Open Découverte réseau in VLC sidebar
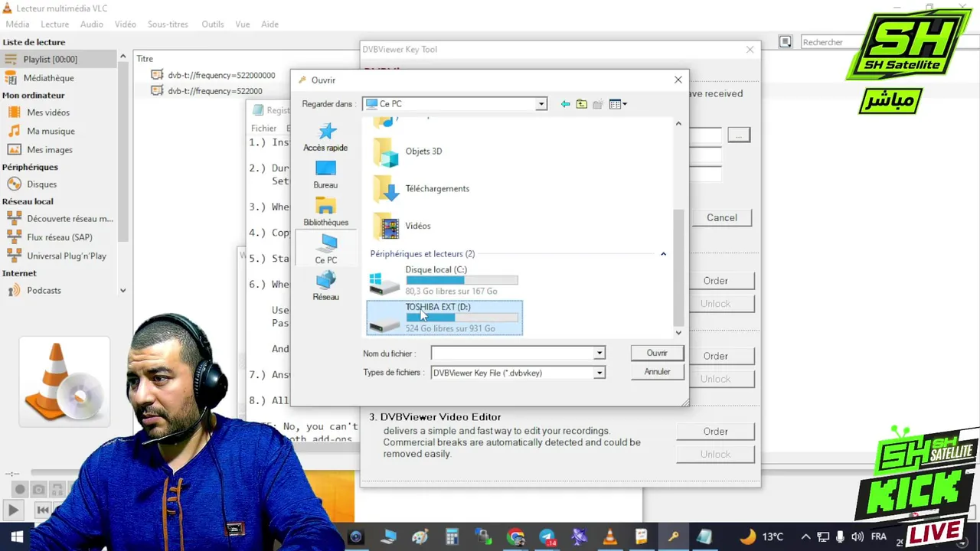 [x=59, y=218]
